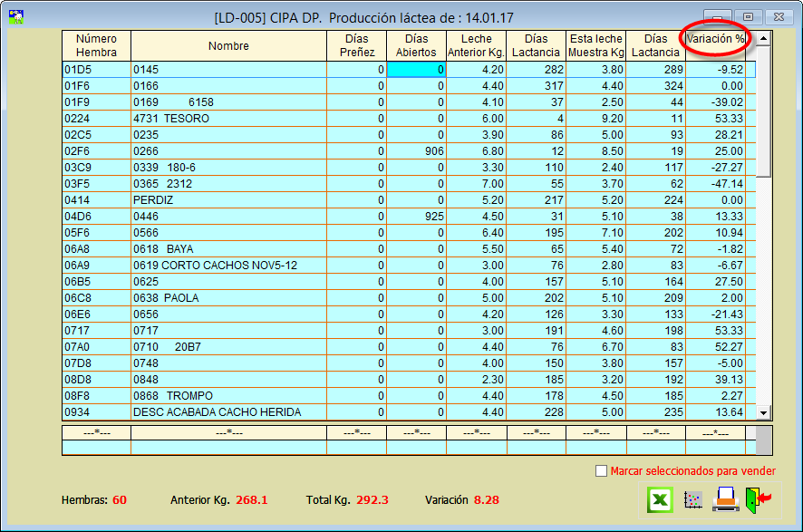This screenshot has height=532, width=803.
Task: Click the 906 Días Abiertos cell
Action: 416,151
